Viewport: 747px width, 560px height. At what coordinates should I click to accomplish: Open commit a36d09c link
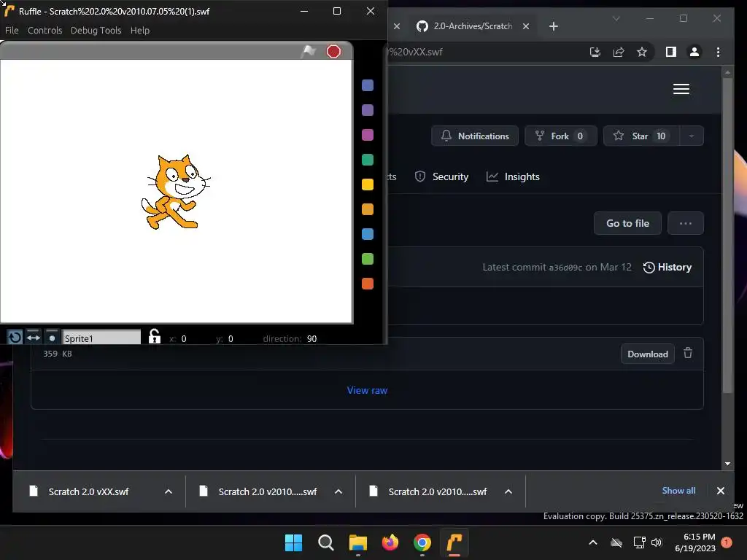565,268
